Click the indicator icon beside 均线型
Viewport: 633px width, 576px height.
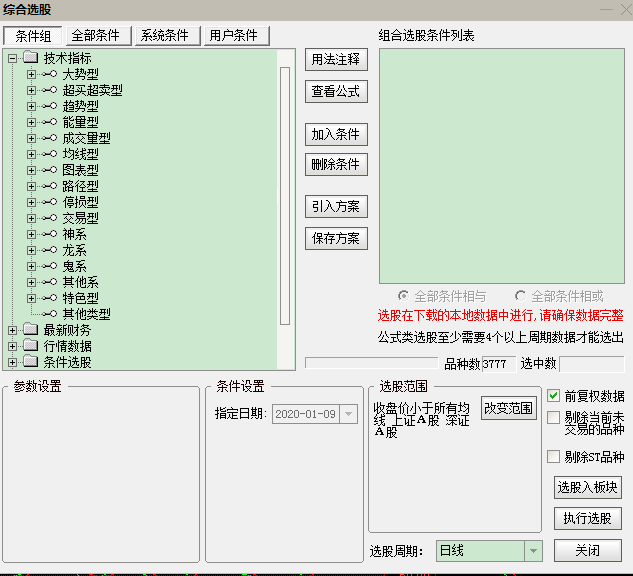49,154
